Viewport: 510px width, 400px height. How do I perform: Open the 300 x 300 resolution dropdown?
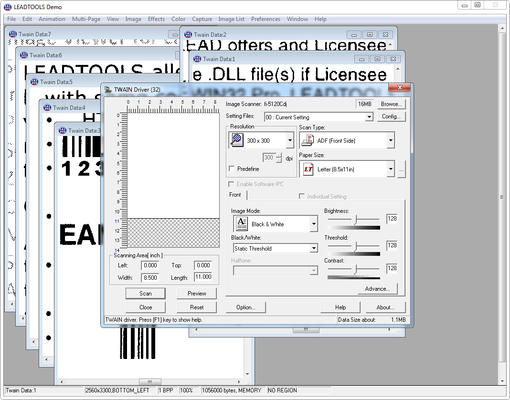290,140
